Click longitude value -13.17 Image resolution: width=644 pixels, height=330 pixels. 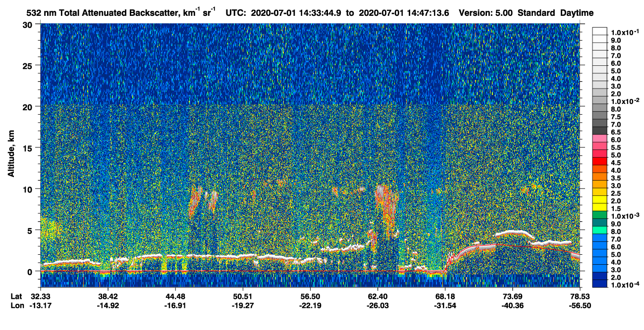click(40, 305)
